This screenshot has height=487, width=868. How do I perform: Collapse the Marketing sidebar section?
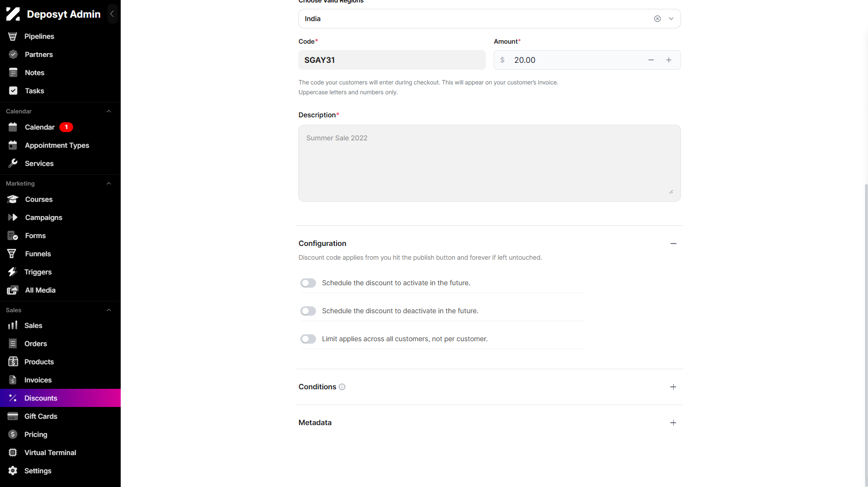109,184
